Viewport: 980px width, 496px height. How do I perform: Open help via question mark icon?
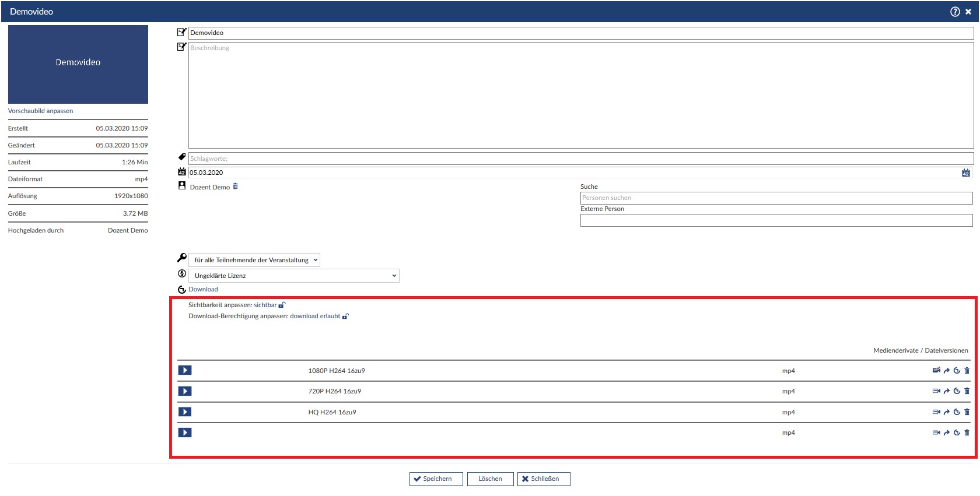point(955,12)
